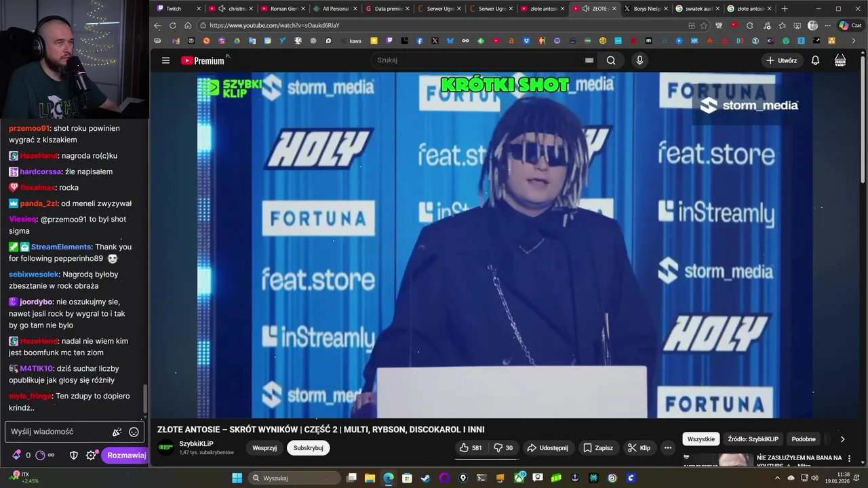Add this page to favorites star
Screen dimensions: 868x488
point(704,26)
